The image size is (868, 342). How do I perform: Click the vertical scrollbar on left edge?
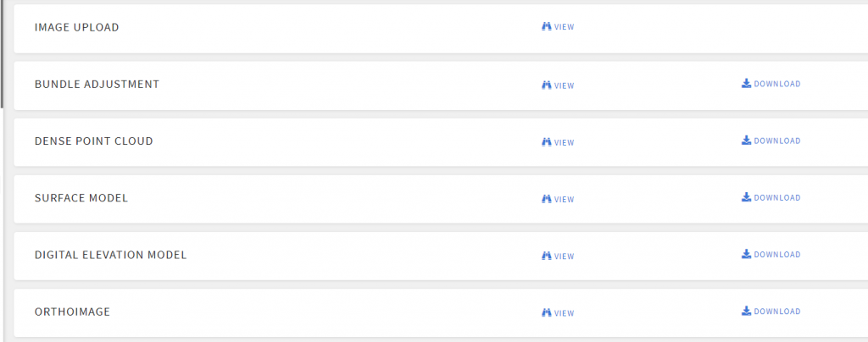(2, 53)
